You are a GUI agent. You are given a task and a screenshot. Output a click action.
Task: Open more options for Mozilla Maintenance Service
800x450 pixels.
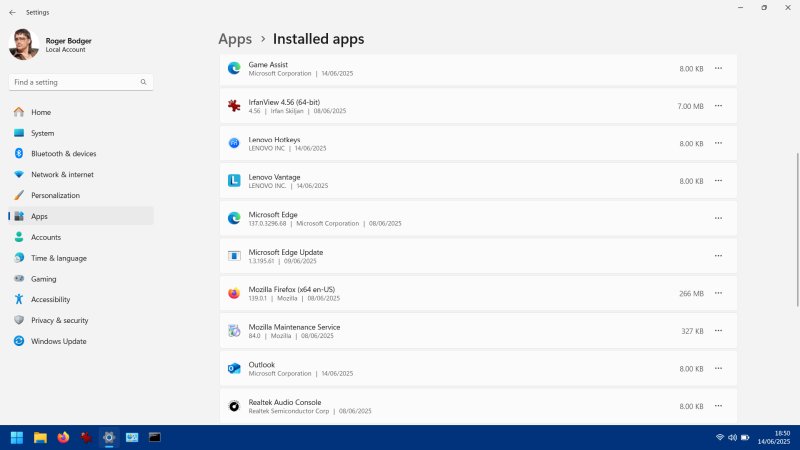point(718,331)
